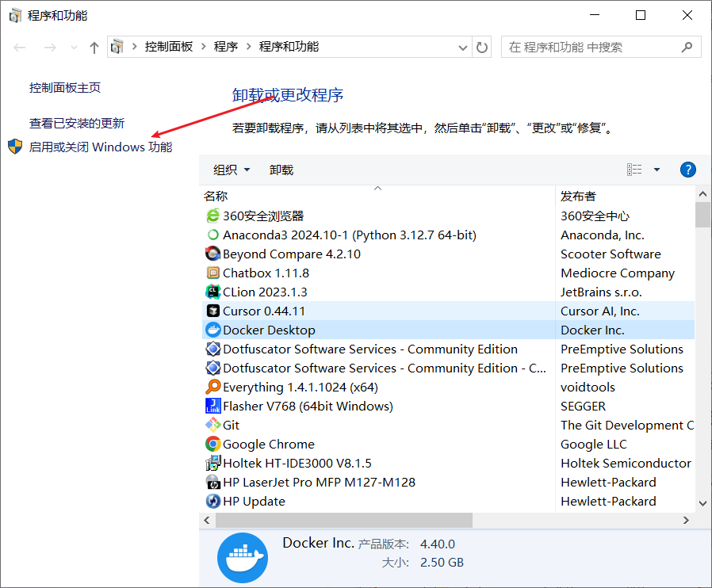Click the Holtek HT-IDE3000 icon
Viewport: 712px width, 588px height.
point(212,464)
